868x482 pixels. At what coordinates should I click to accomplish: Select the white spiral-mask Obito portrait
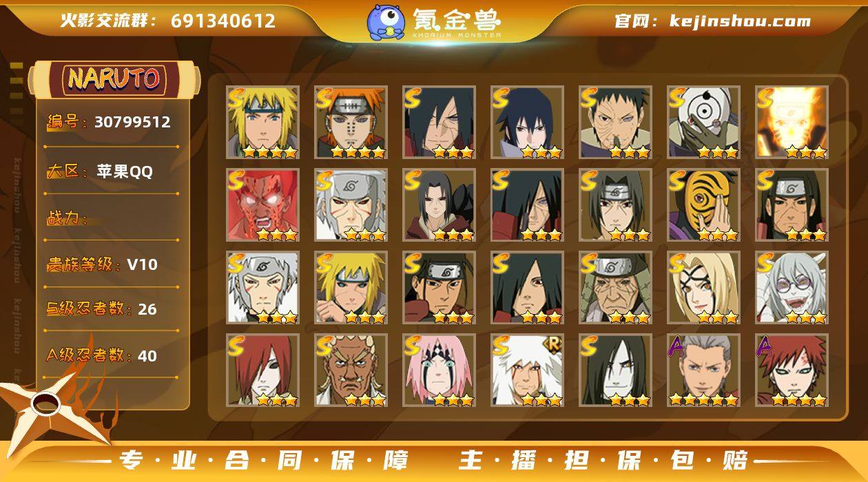click(704, 123)
